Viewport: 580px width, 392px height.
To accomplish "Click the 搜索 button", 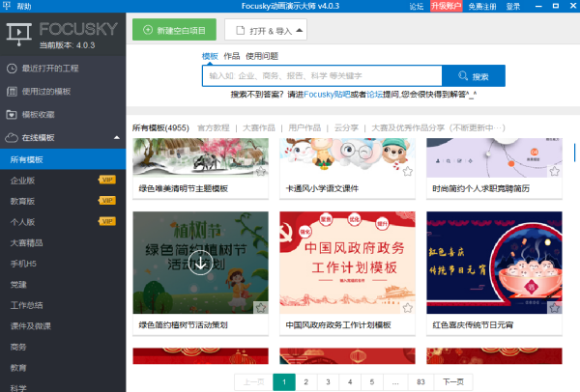I will tap(474, 75).
